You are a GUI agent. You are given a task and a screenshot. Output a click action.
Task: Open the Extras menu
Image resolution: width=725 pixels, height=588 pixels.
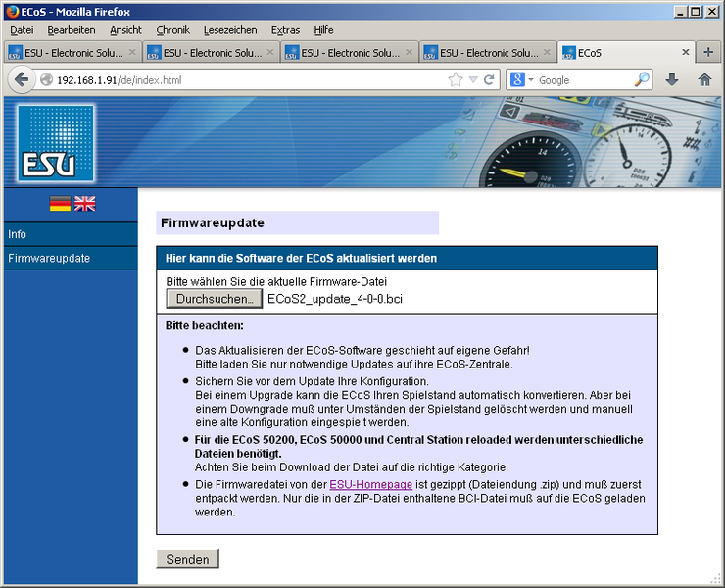pos(285,30)
